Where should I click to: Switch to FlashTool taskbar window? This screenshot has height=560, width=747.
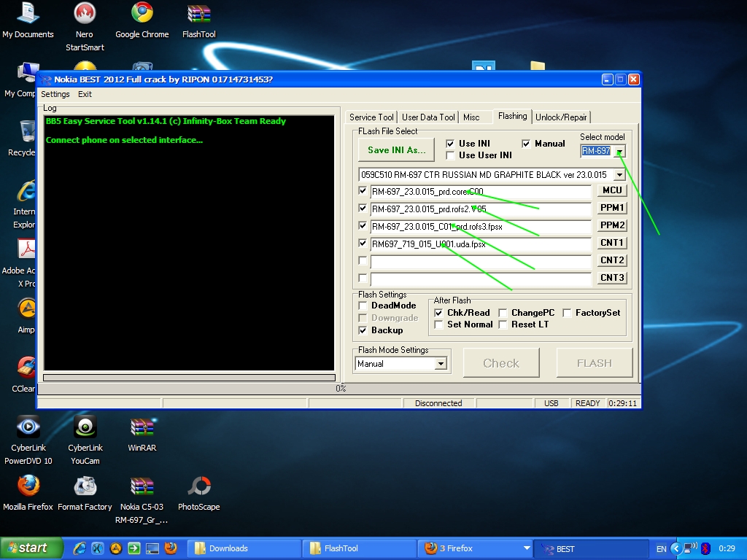click(x=360, y=548)
